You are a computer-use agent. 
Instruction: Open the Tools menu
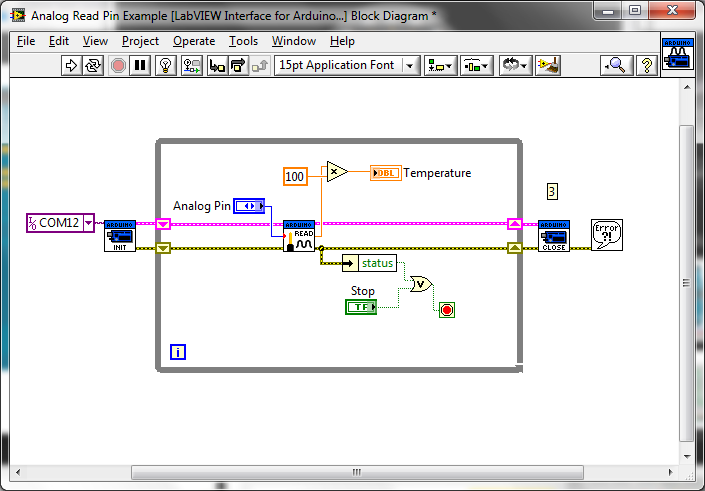(243, 41)
